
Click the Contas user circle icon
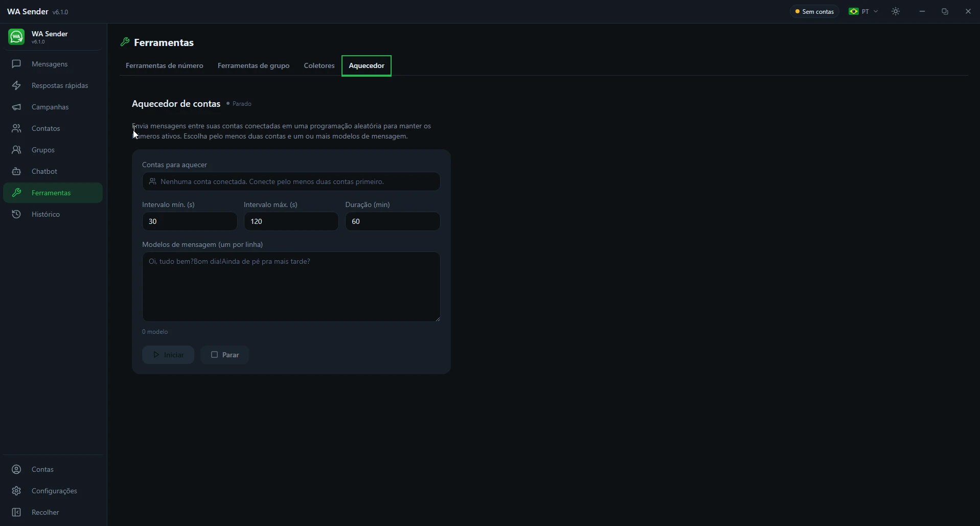[16, 469]
